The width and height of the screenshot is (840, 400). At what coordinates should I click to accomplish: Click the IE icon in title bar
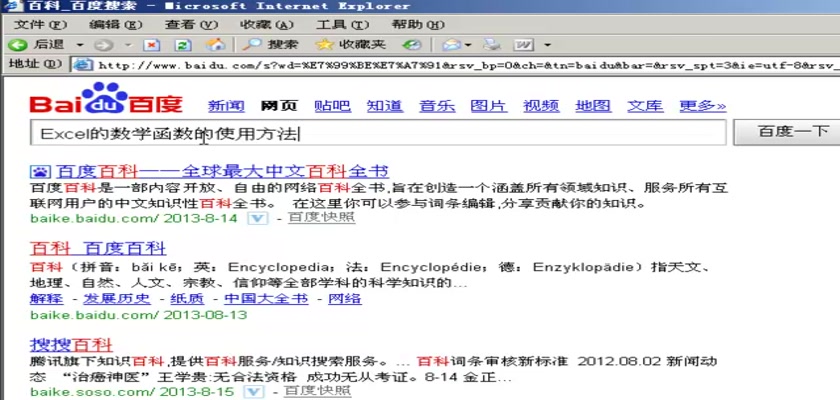pyautogui.click(x=12, y=6)
